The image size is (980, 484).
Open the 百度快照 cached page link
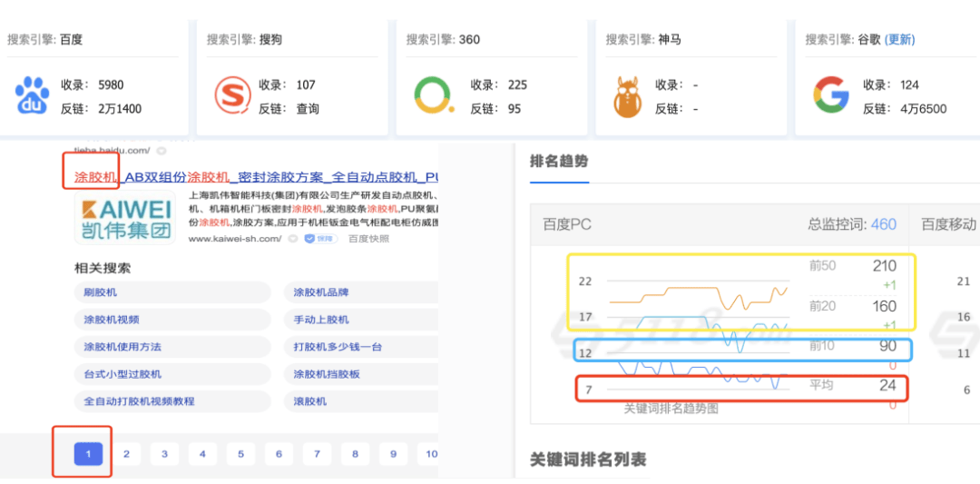368,239
